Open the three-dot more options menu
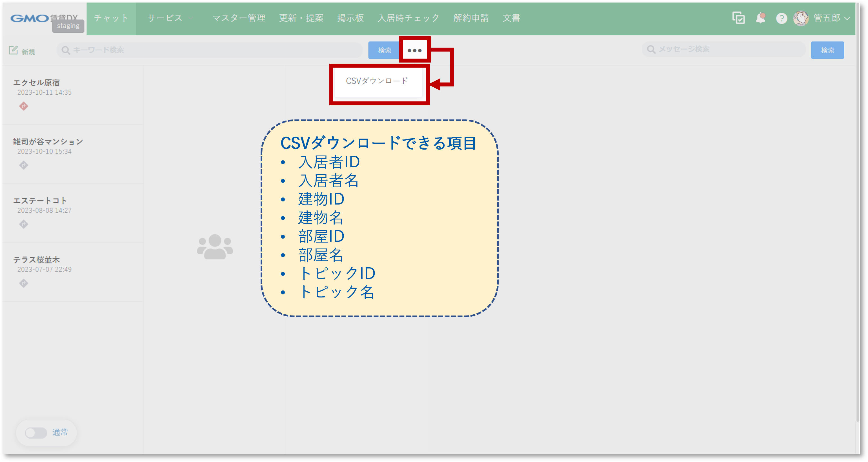Image resolution: width=868 pixels, height=462 pixels. click(x=414, y=50)
